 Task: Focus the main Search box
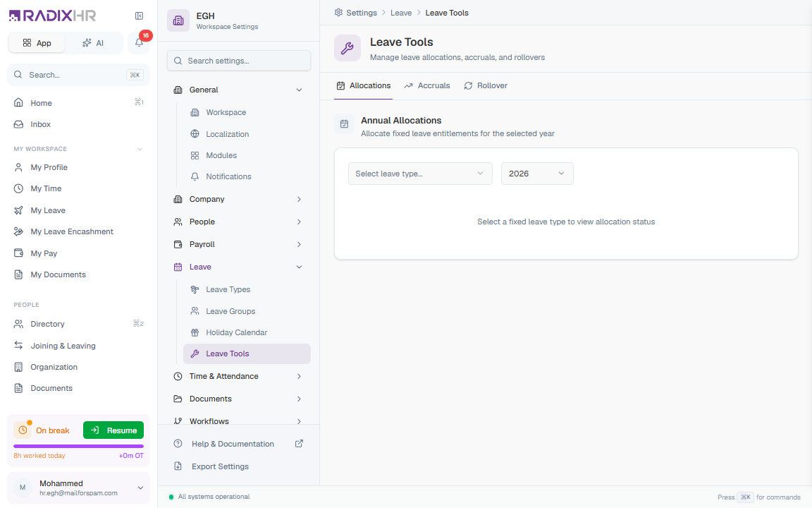pos(79,75)
